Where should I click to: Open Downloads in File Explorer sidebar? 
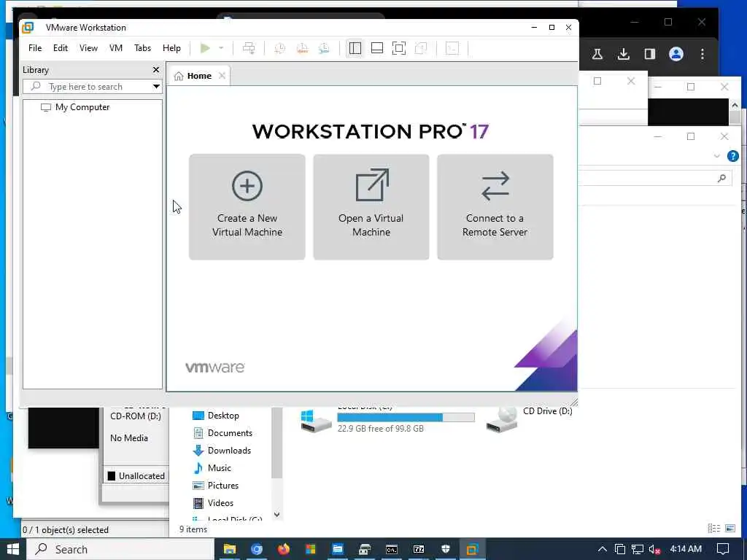(228, 451)
